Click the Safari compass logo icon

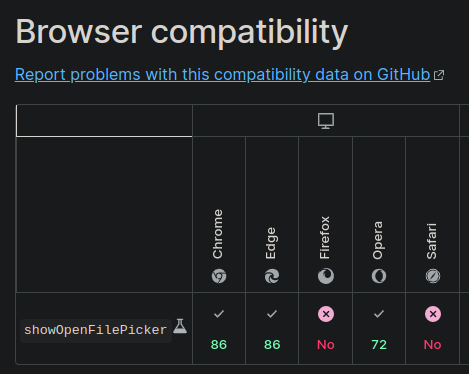point(433,276)
